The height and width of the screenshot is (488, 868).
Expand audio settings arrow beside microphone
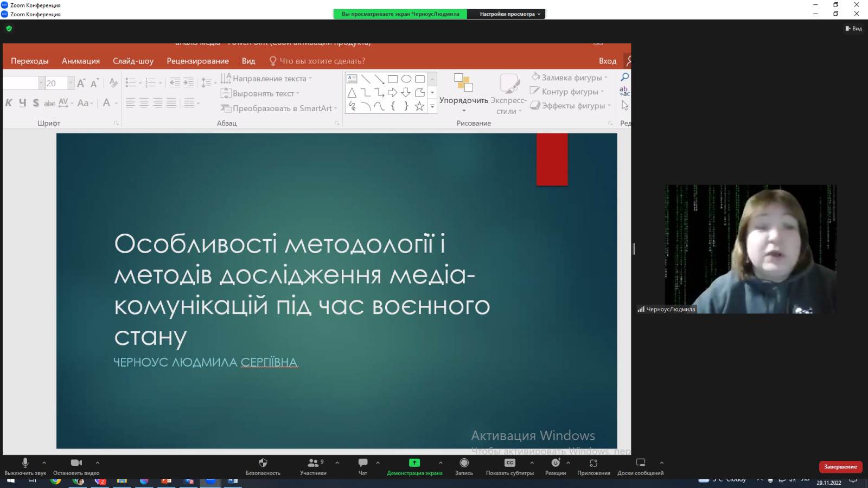pyautogui.click(x=44, y=463)
